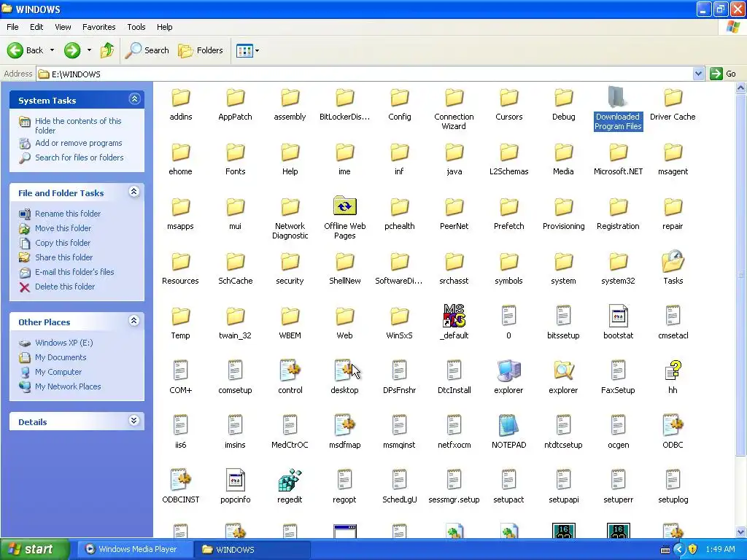Select the Microsoft.NET folder icon
Viewport: 747px width, 560px height.
(x=619, y=152)
